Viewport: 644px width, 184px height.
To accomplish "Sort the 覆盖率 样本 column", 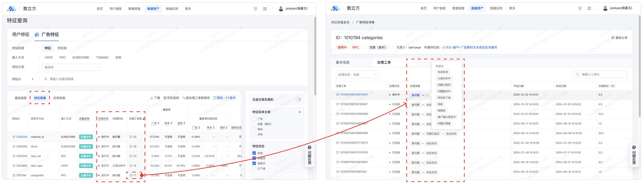I will point(171,123).
